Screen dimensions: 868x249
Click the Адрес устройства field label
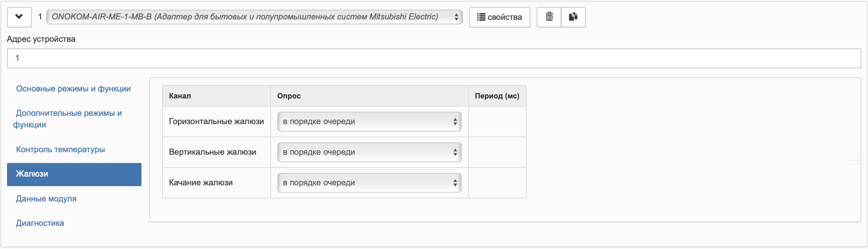coord(41,39)
